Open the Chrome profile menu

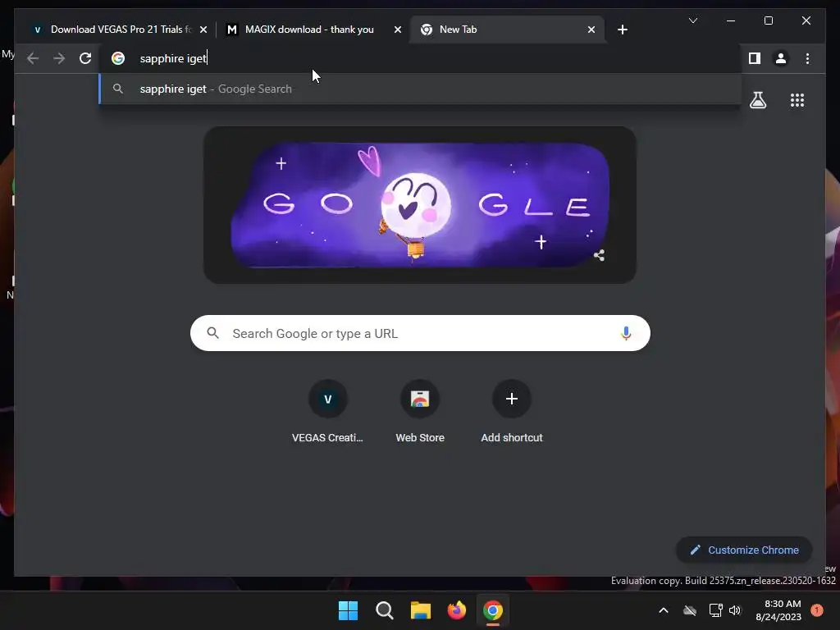point(781,58)
